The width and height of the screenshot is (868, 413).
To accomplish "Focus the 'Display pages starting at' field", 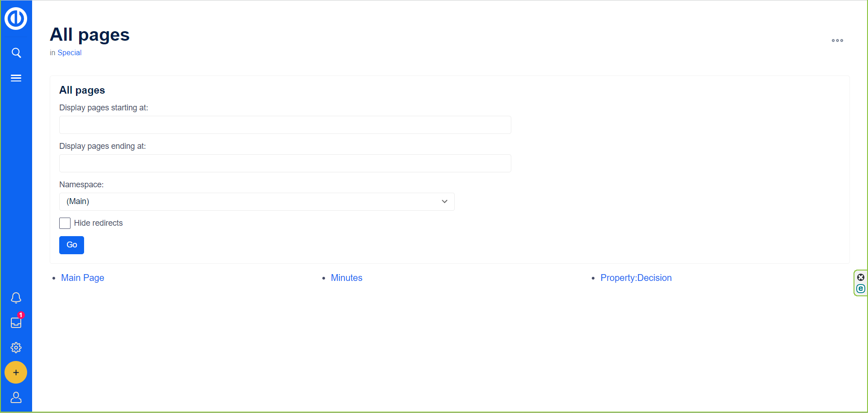I will click(x=285, y=125).
